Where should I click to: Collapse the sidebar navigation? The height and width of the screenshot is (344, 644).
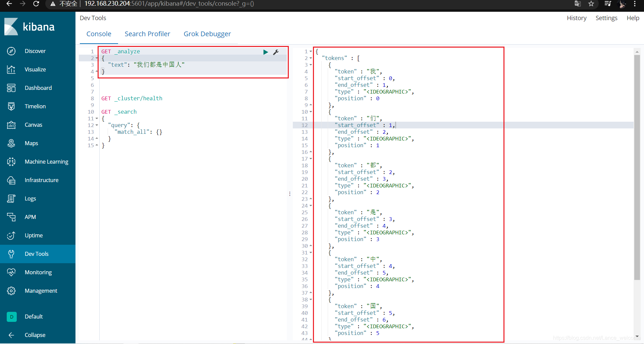pos(35,335)
